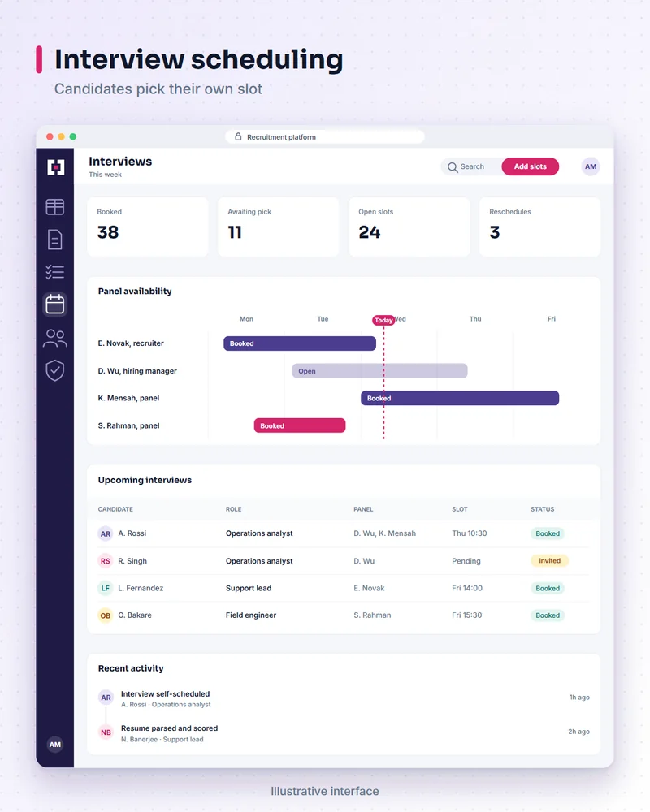The height and width of the screenshot is (812, 650).
Task: Click the search magnifier icon
Action: [453, 167]
